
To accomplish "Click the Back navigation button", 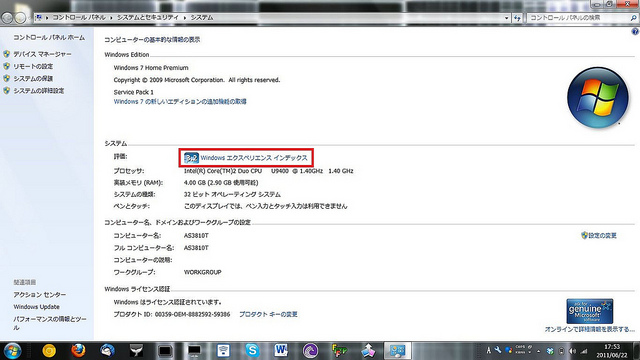I will (x=7, y=18).
